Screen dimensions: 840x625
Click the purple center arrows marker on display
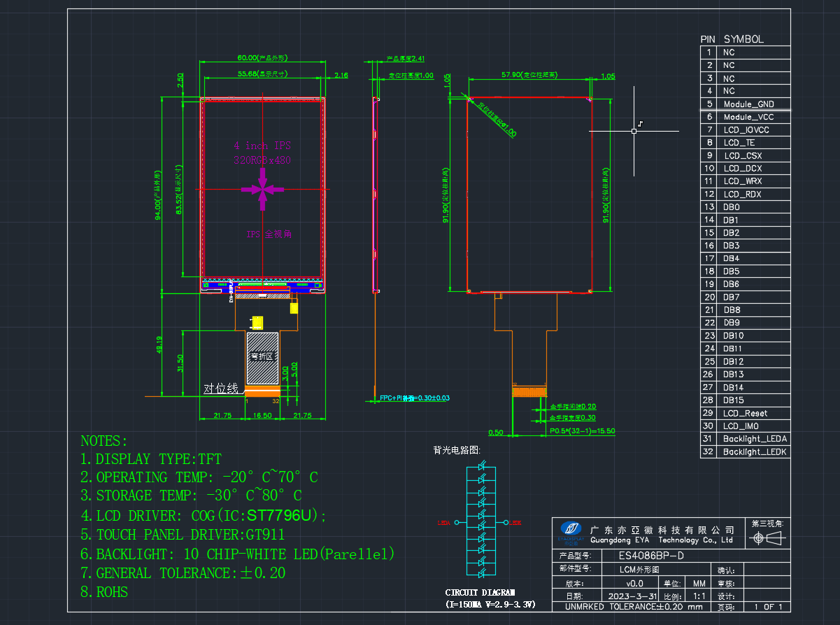(262, 189)
